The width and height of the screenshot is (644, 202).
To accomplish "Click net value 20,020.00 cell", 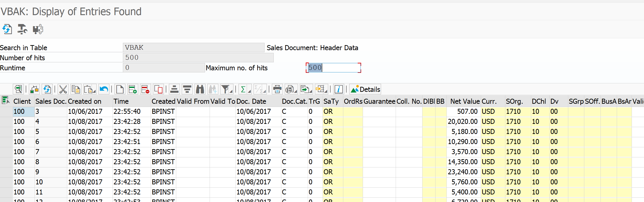I will 464,122.
